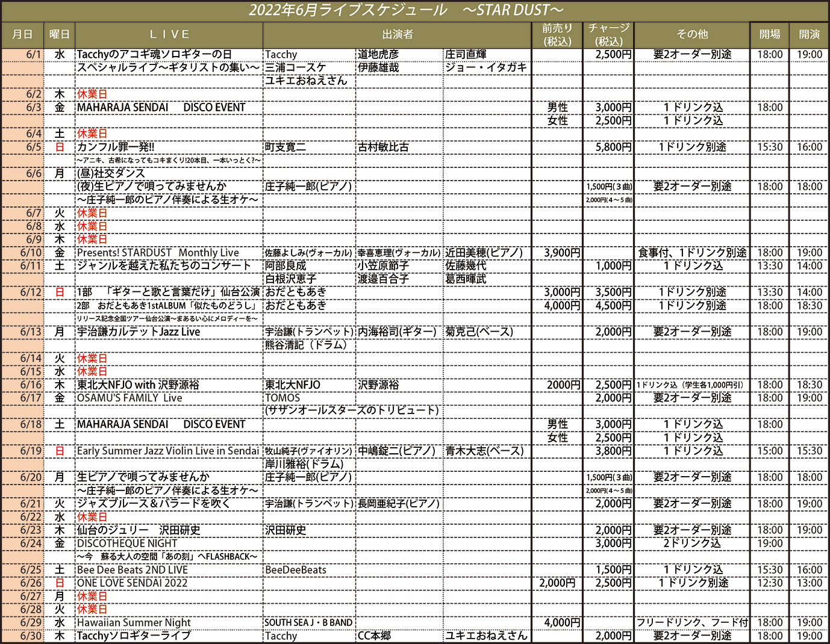Click the "その他" column header
The width and height of the screenshot is (830, 644).
tap(692, 34)
